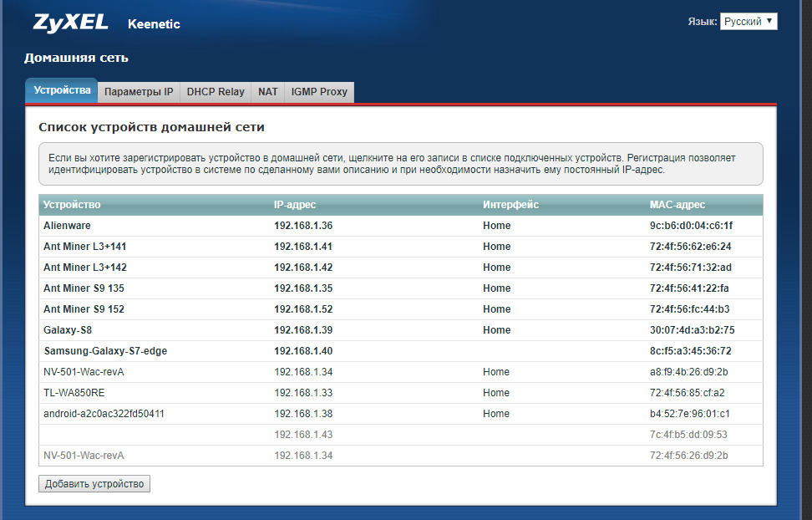Click the ZyXEL logo
812x520 pixels.
[70, 23]
